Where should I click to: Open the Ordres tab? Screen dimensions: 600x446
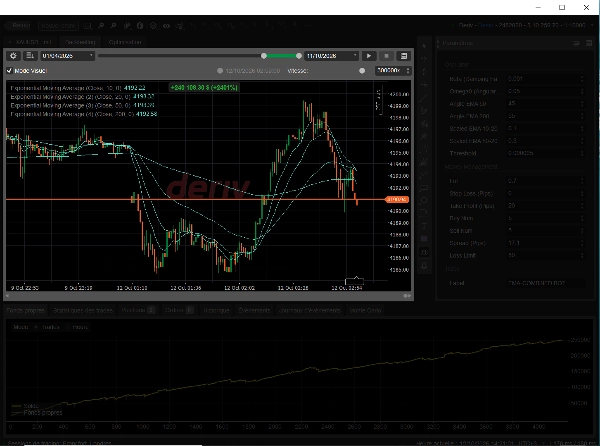(x=179, y=310)
